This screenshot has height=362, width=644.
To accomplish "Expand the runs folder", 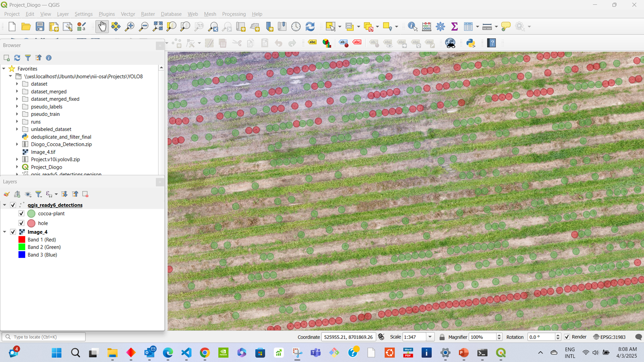I will tap(17, 122).
